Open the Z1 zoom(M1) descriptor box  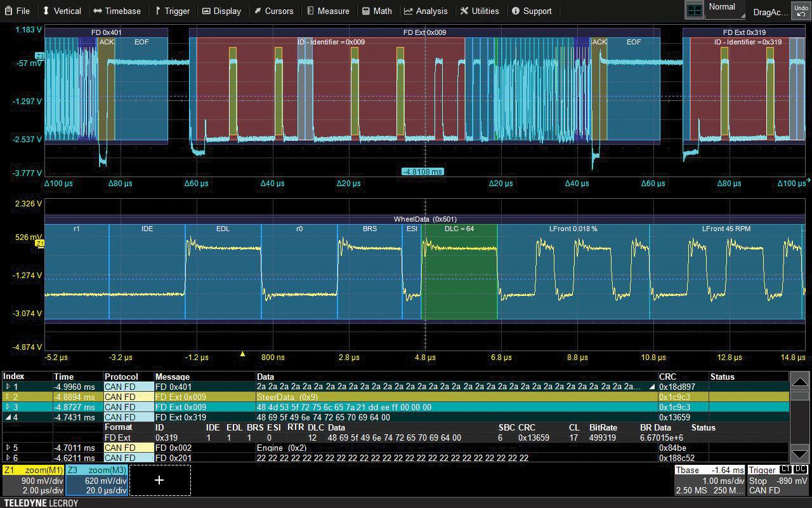[x=33, y=480]
